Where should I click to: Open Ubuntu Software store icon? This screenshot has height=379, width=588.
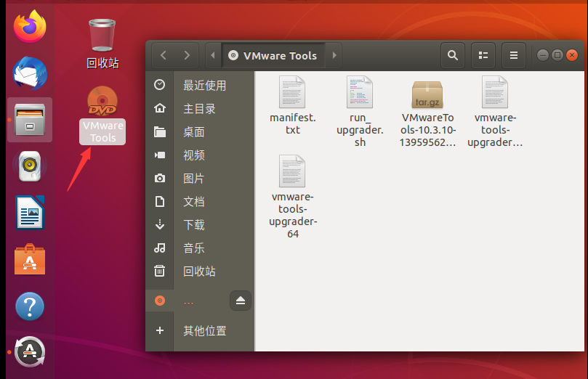[x=30, y=259]
